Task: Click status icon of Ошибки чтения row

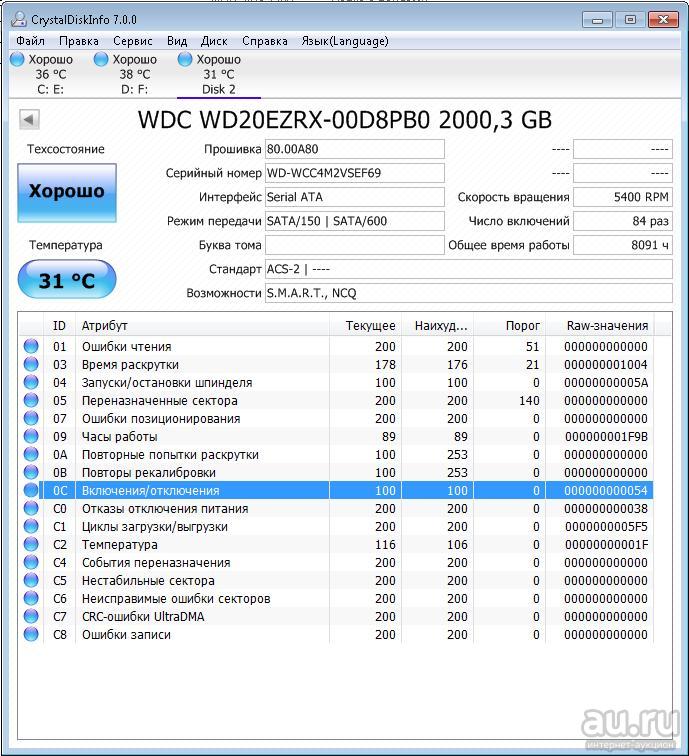Action: pos(31,346)
